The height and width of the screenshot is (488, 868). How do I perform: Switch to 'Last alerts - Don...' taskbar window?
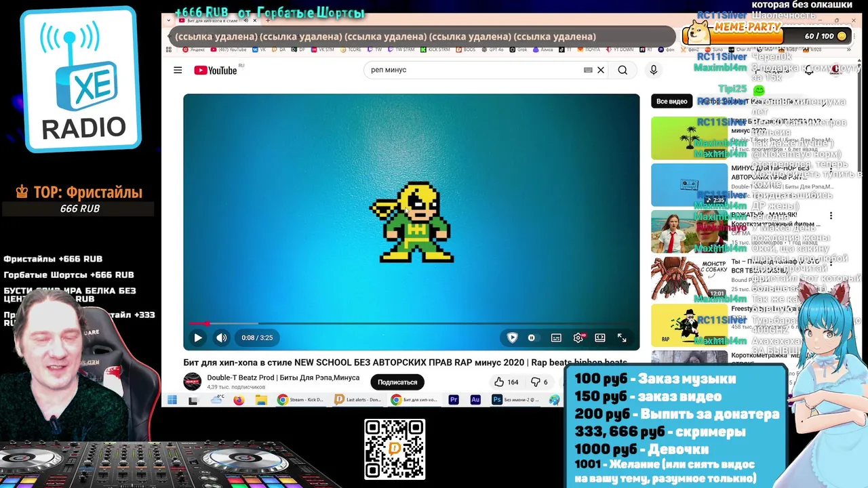(x=358, y=400)
